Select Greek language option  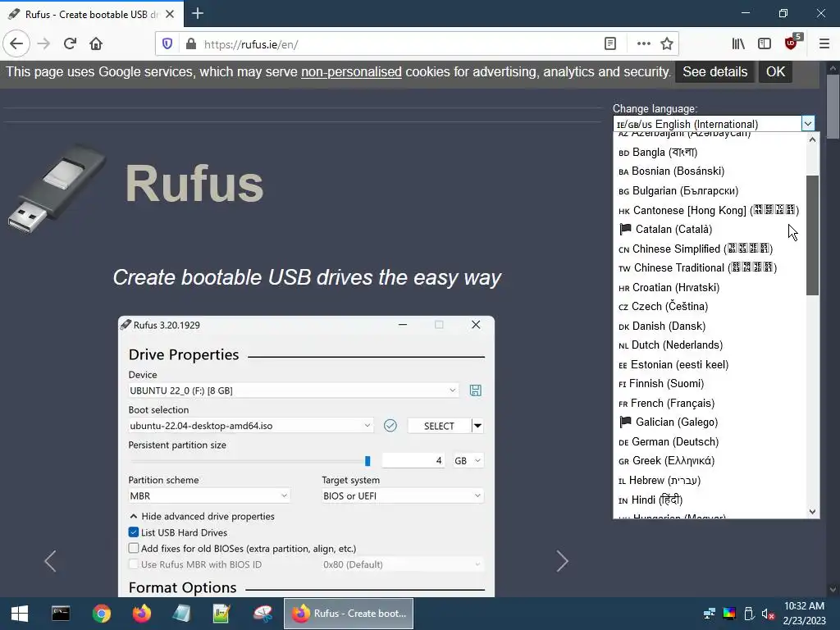(x=710, y=461)
